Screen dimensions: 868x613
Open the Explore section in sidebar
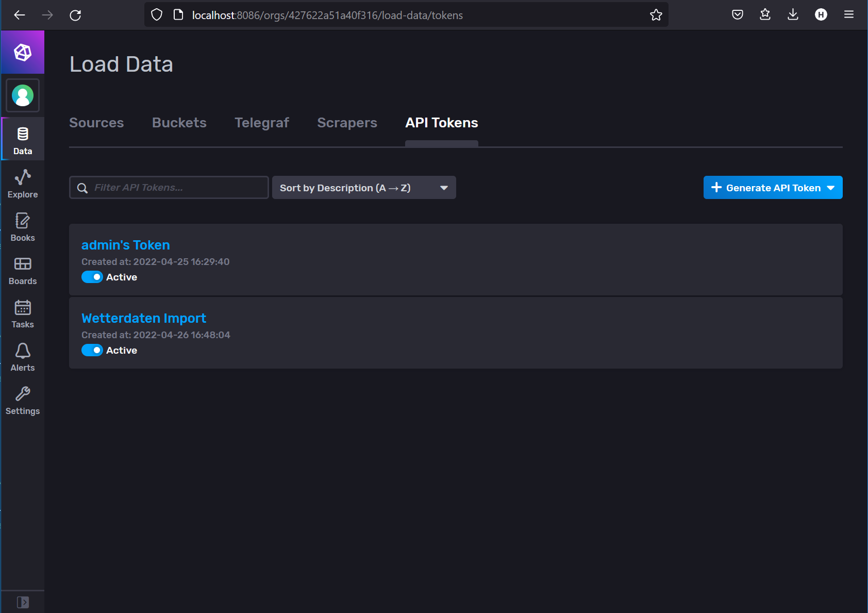[23, 184]
